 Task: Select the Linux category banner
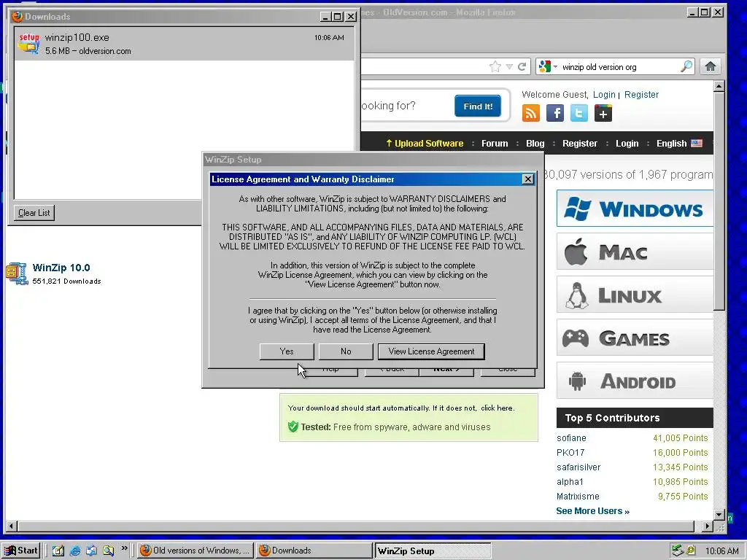[635, 295]
